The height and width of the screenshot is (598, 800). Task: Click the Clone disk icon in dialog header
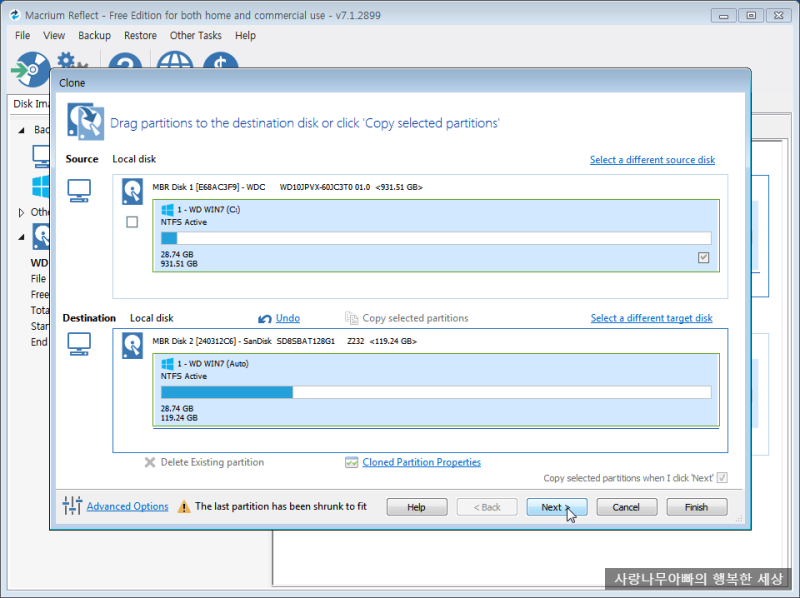pyautogui.click(x=84, y=120)
